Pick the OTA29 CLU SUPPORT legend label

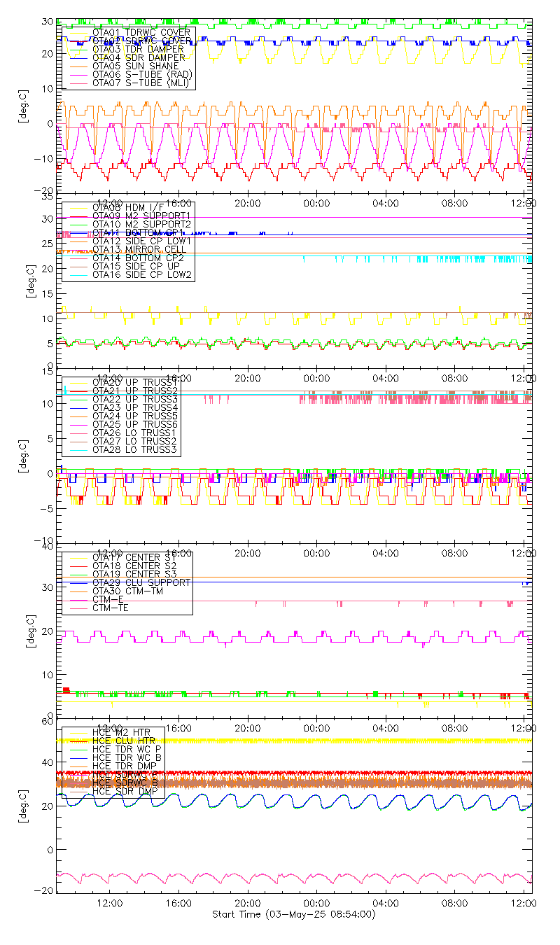141,582
